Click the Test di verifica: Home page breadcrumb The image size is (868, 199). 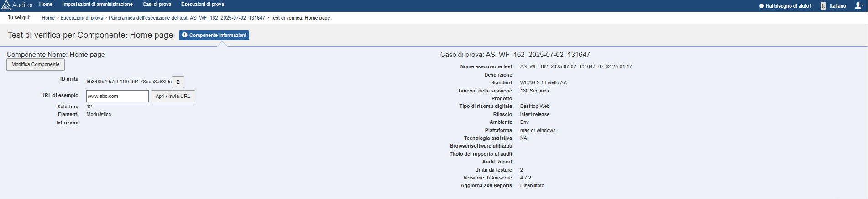300,18
